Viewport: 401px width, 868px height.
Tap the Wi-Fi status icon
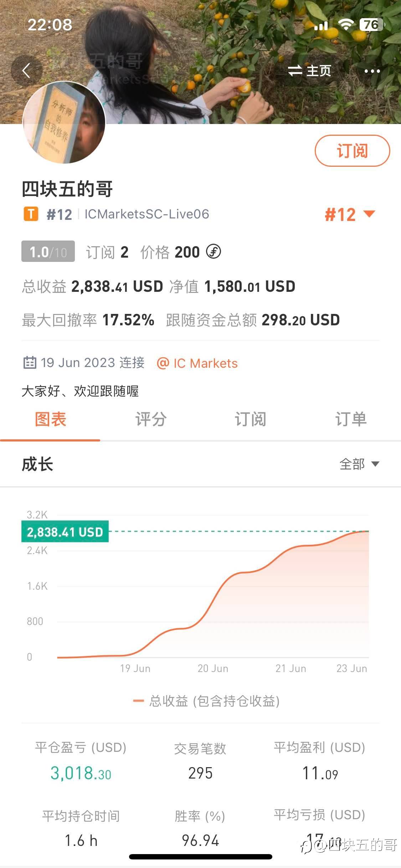tap(345, 25)
